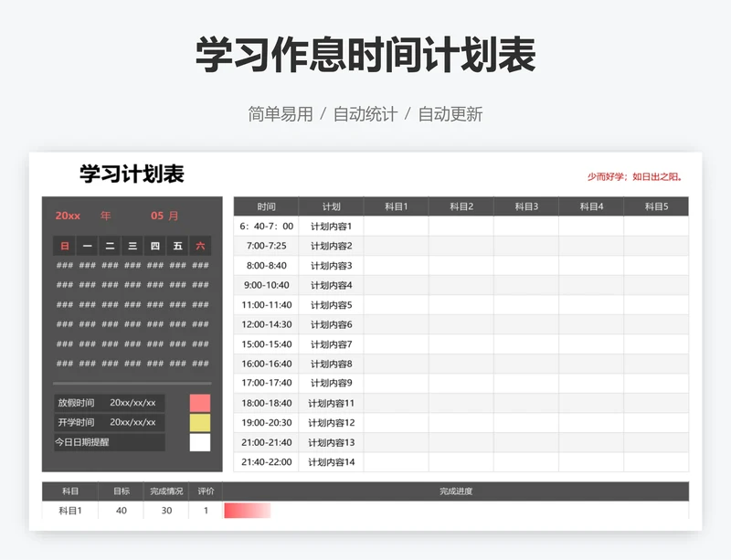This screenshot has height=560, width=731.
Task: Click the 9:00-10:40 time cell
Action: [x=266, y=285]
